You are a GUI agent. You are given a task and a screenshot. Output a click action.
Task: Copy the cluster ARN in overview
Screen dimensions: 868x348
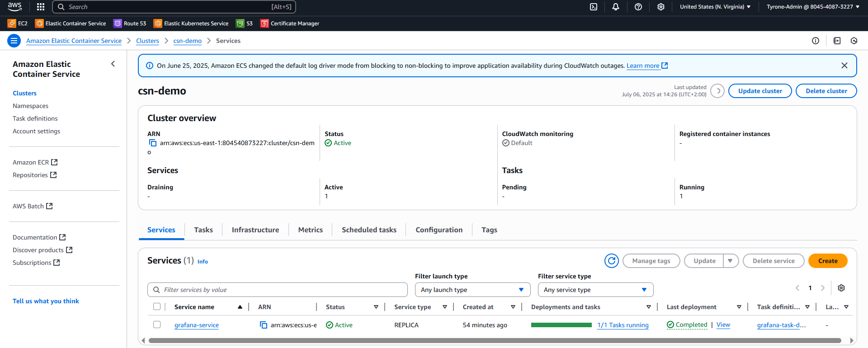[153, 143]
